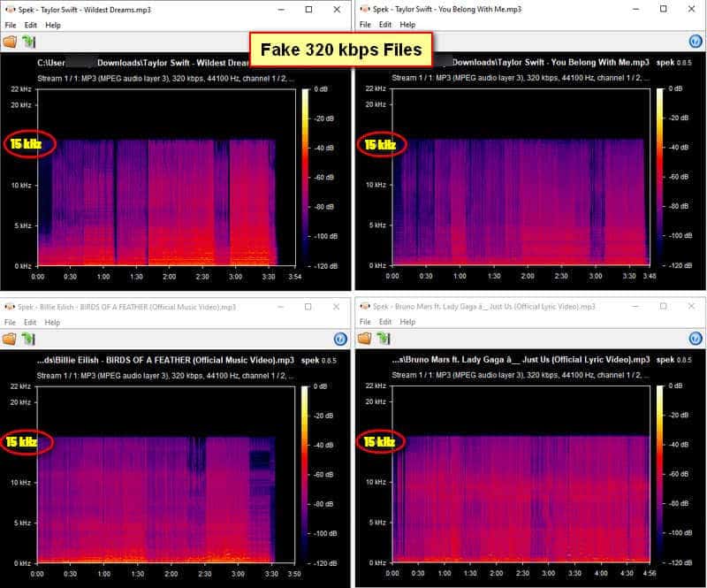Click '4:56' end time in Bruno Mars plot

coord(650,573)
